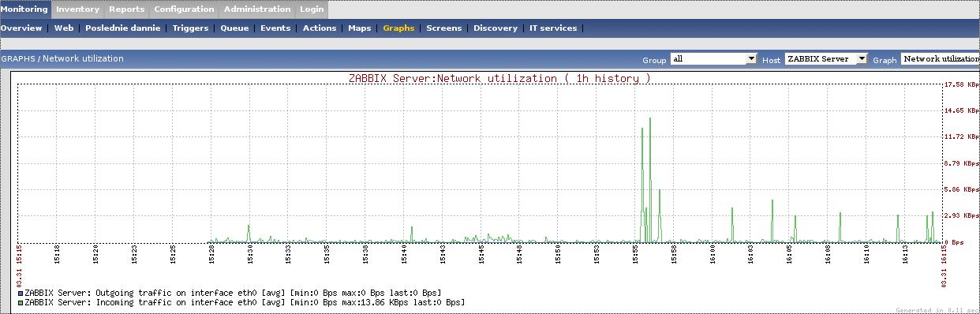Open the Triggers page

pyautogui.click(x=191, y=28)
